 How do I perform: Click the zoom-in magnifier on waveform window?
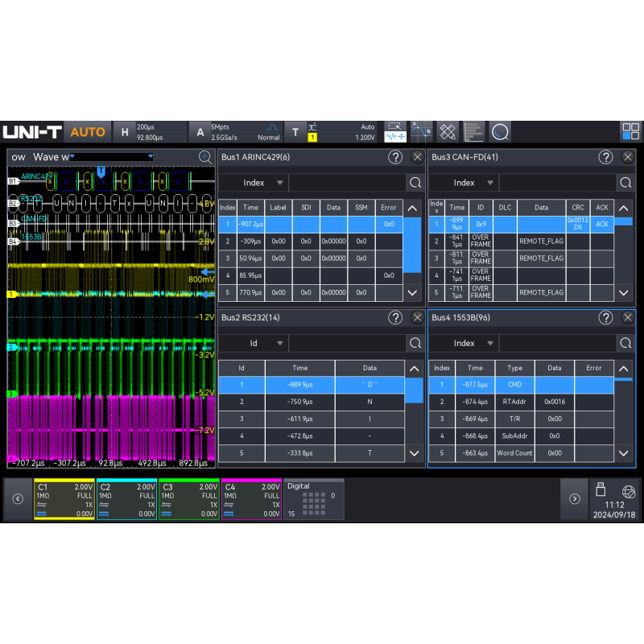click(x=205, y=157)
